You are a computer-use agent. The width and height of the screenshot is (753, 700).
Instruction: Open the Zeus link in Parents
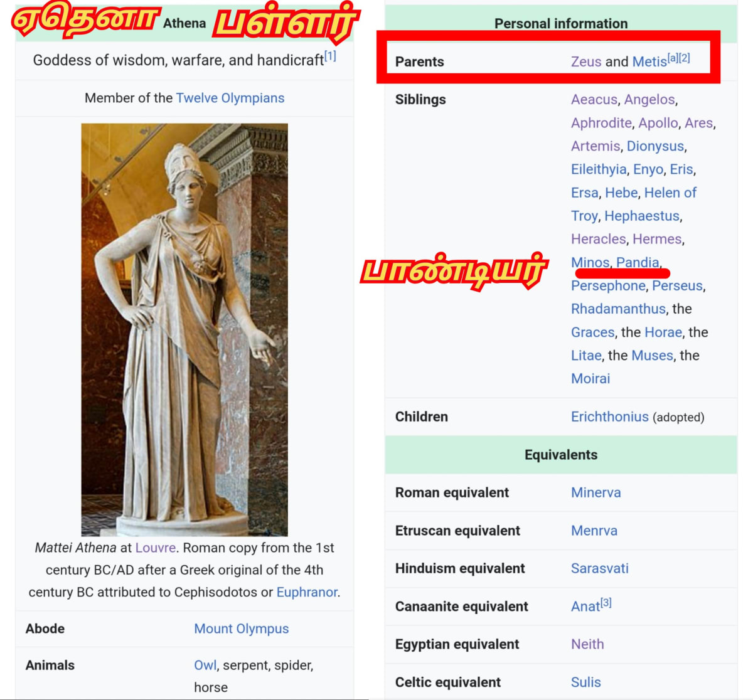[x=586, y=61]
